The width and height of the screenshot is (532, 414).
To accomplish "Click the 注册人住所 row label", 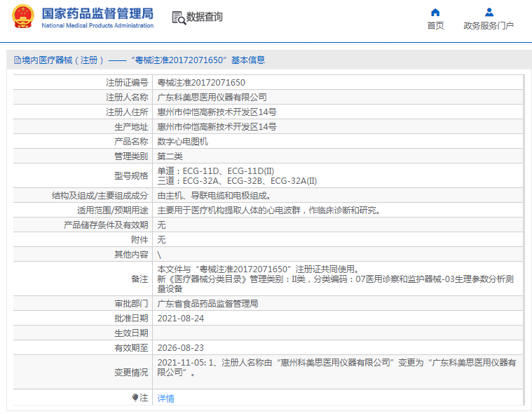I will pos(127,112).
